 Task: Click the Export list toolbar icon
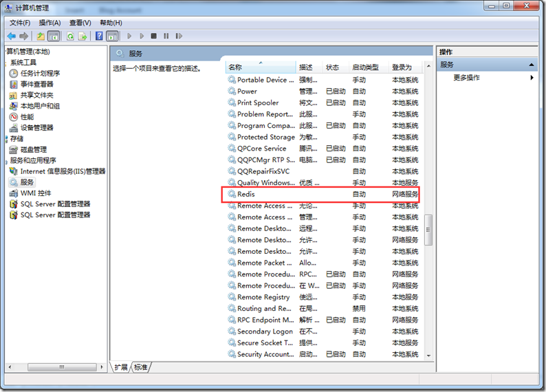[x=83, y=36]
